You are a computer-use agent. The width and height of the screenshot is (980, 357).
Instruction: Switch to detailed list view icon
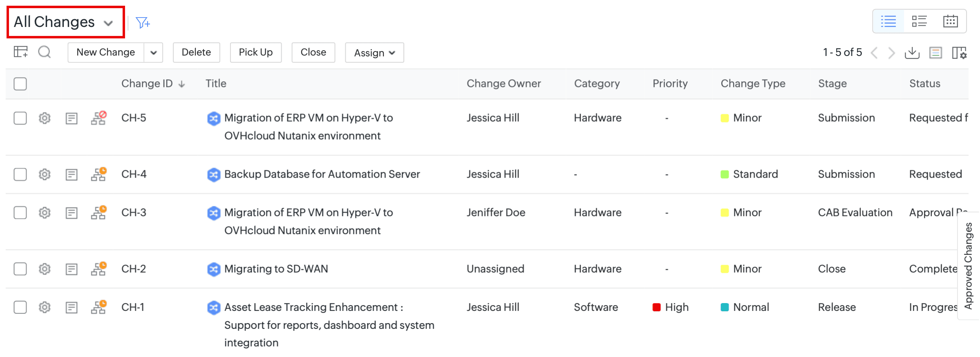point(919,21)
